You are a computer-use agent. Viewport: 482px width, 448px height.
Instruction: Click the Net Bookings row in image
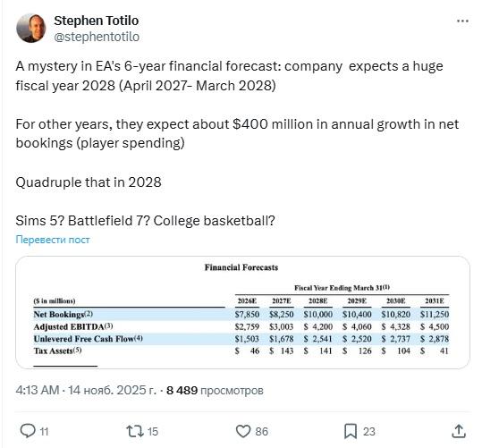241,314
